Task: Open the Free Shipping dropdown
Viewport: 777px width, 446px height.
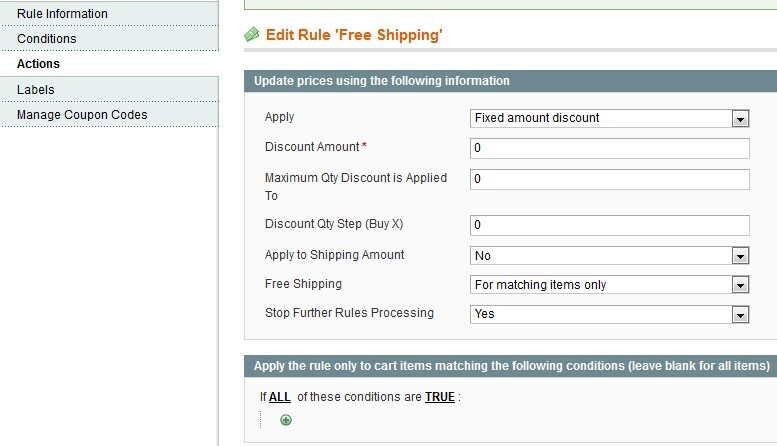Action: 609,285
